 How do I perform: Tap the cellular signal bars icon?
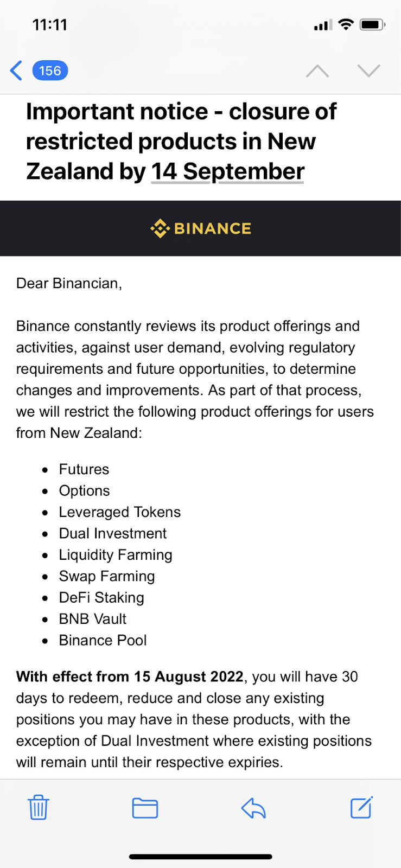(323, 25)
